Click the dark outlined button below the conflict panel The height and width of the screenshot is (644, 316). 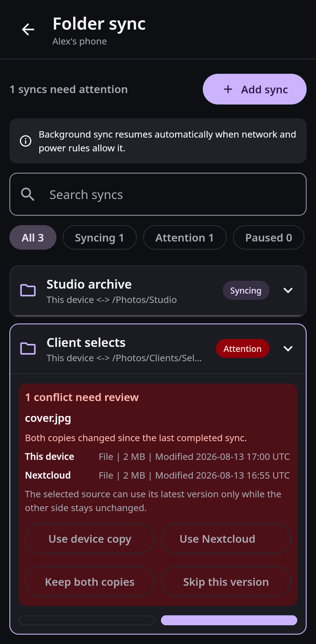[x=87, y=620]
